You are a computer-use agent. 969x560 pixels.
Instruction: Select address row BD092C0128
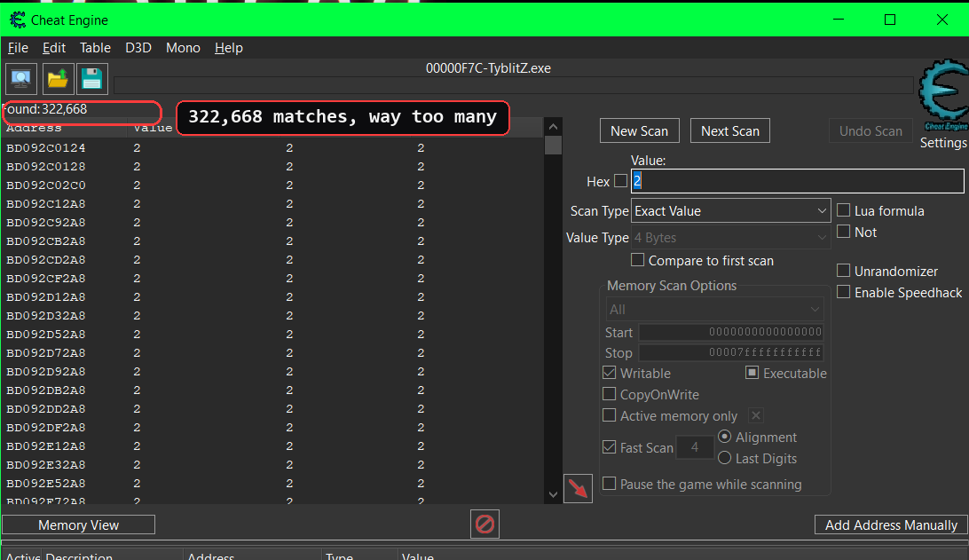point(272,166)
